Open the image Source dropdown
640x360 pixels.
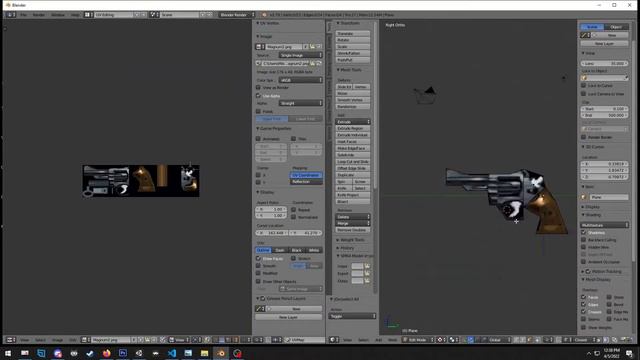[300, 55]
